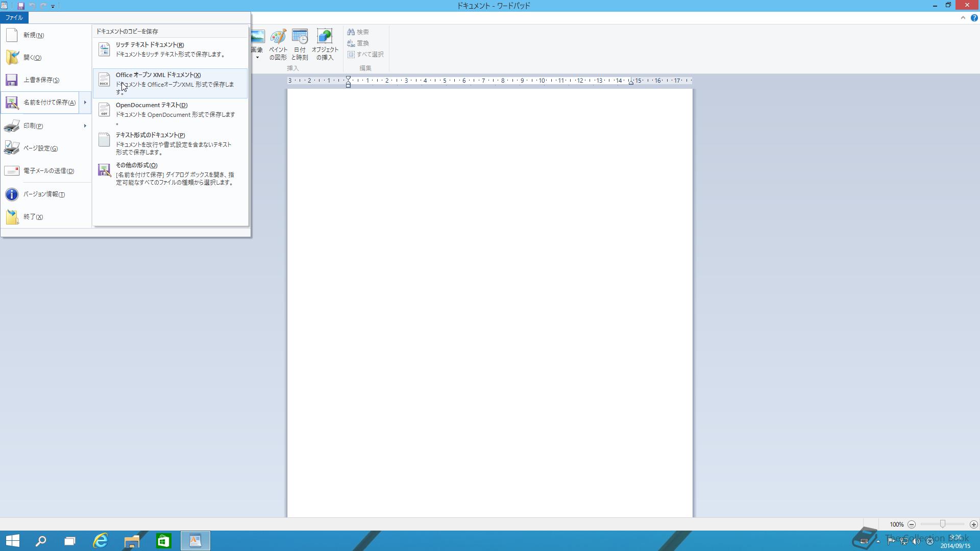
Task: Open a file with 開く(O)
Action: pos(46,58)
